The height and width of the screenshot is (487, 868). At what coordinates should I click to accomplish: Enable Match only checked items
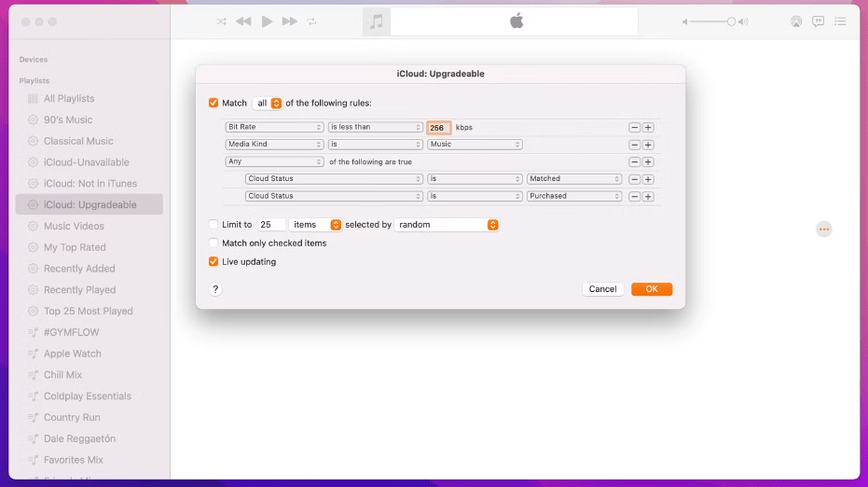214,243
